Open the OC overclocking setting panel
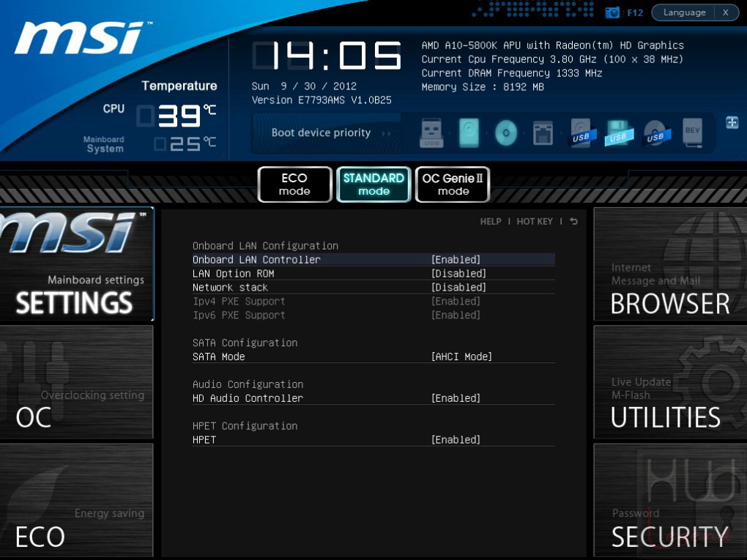747x560 pixels. (77, 382)
